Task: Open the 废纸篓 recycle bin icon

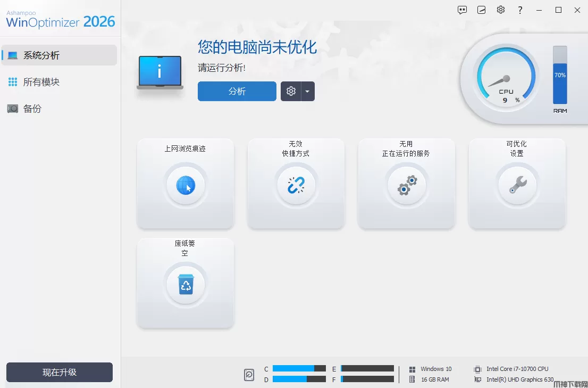Action: tap(186, 284)
